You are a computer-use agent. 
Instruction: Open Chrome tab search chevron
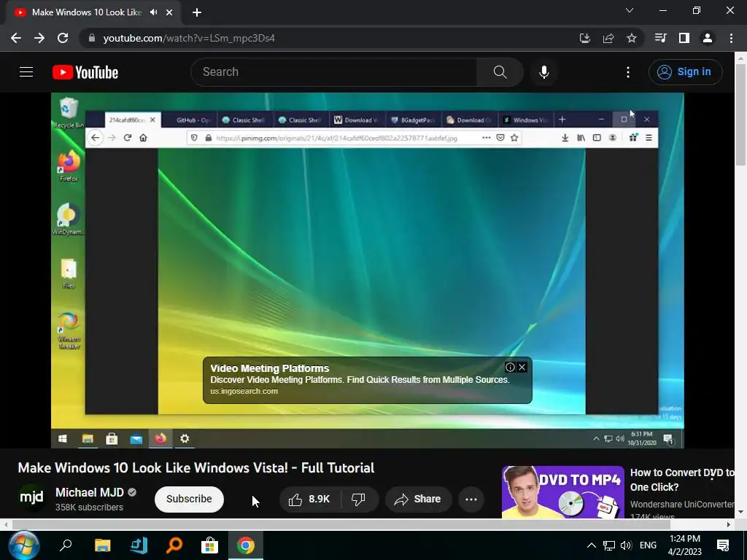pyautogui.click(x=630, y=10)
